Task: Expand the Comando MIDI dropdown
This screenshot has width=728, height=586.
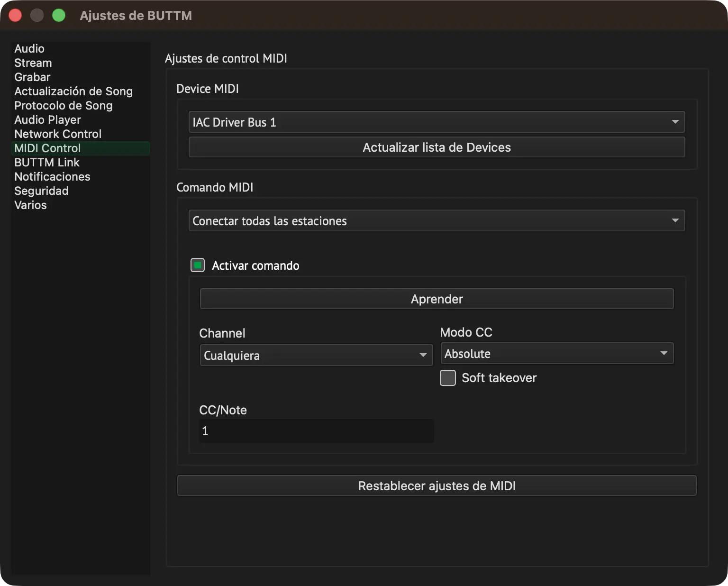Action: pyautogui.click(x=437, y=220)
